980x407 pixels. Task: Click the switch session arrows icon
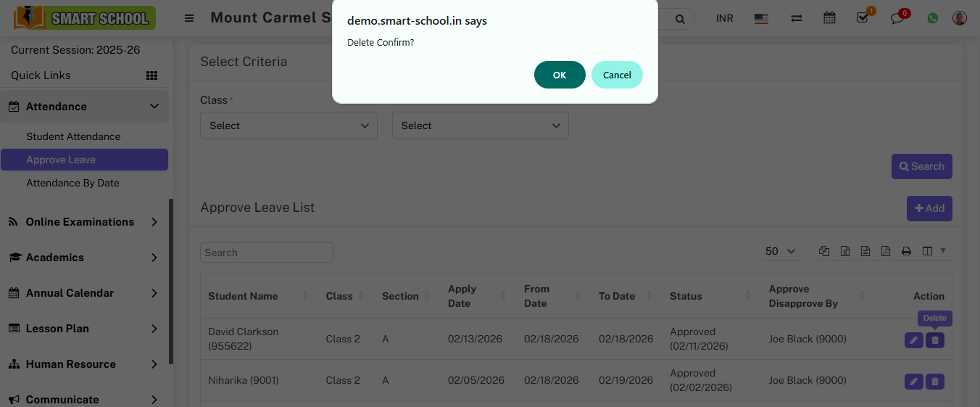(x=797, y=18)
